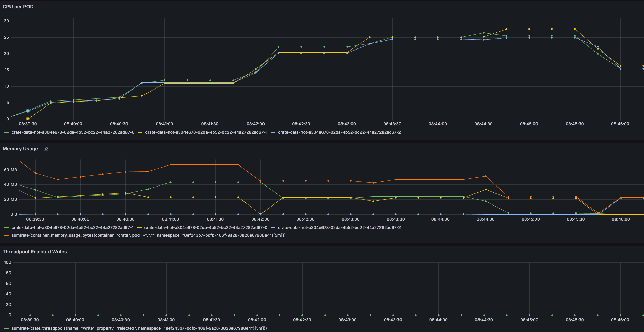Show only ad67-2 series label in Memory Usage legend
This screenshot has width=644, height=332.
pos(339,228)
